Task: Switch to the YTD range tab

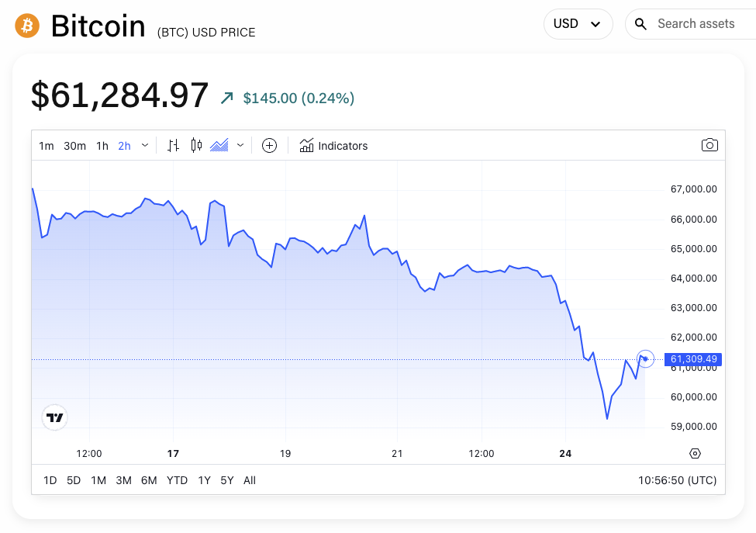Action: point(177,480)
